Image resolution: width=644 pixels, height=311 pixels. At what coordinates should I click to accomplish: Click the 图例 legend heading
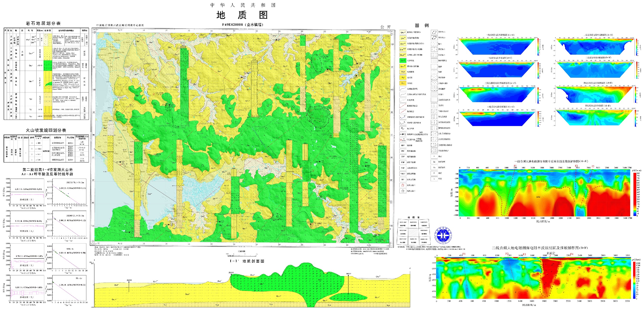[422, 26]
